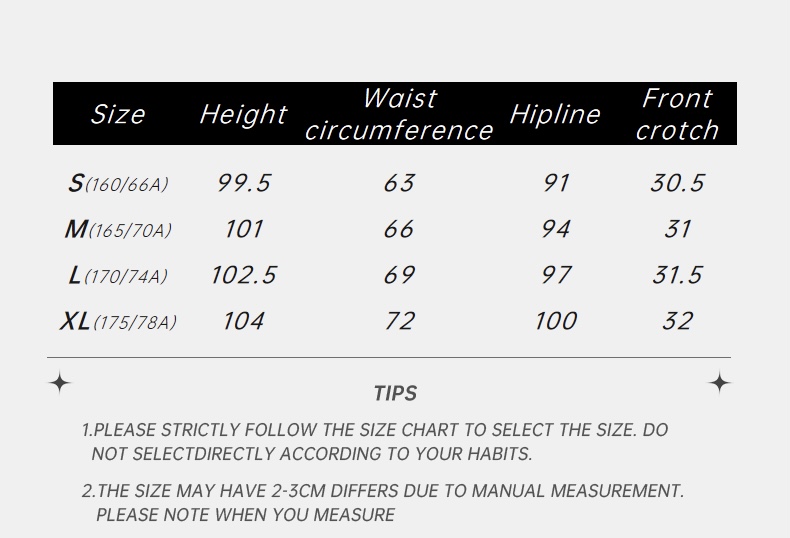Click the right four-point star icon
Image resolution: width=790 pixels, height=538 pixels.
(x=719, y=383)
